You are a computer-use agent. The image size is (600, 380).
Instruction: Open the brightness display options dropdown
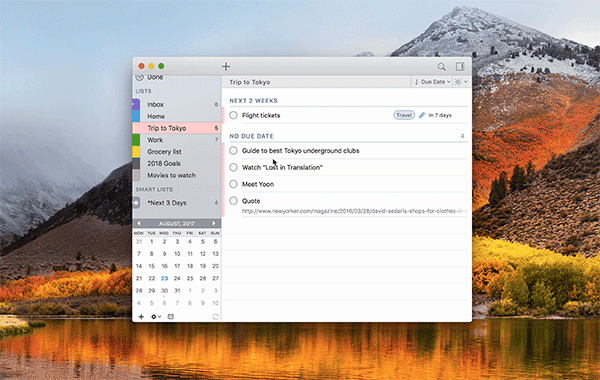click(x=461, y=82)
